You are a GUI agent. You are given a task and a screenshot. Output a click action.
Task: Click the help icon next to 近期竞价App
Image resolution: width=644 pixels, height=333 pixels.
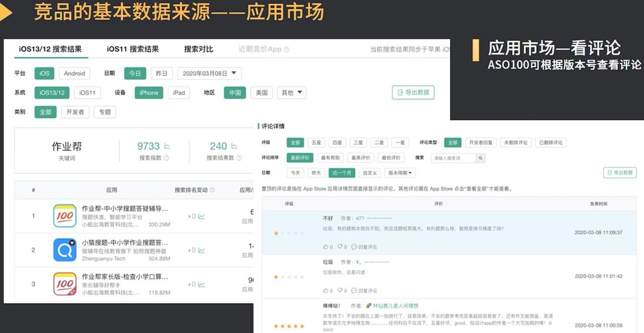coord(286,49)
